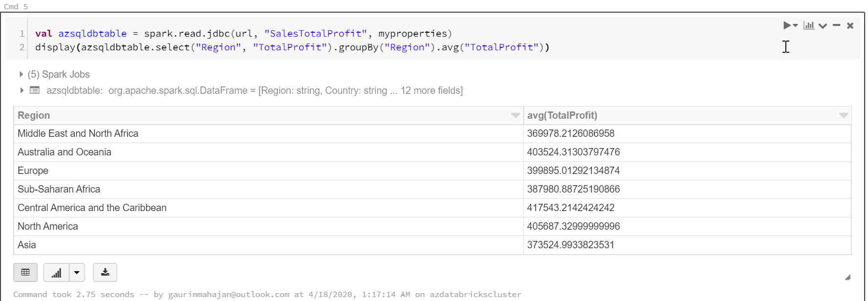The height and width of the screenshot is (301, 868).
Task: Run the cell with the play icon
Action: [x=786, y=25]
